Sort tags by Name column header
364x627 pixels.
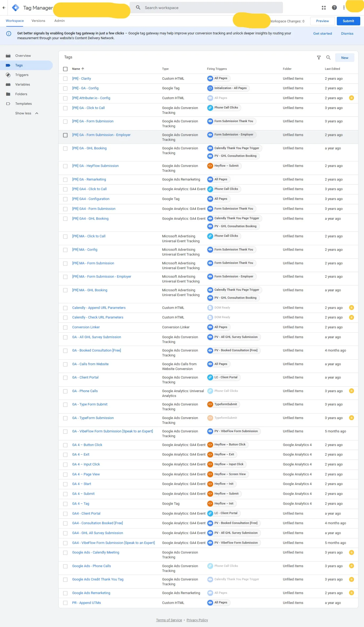[x=78, y=69]
